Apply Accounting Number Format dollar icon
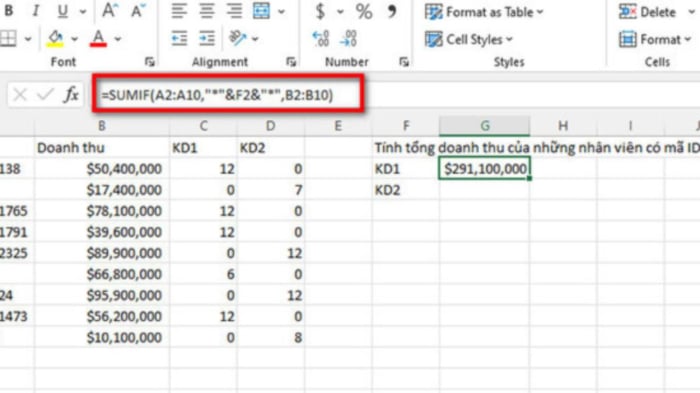This screenshot has height=393, width=700. [320, 11]
